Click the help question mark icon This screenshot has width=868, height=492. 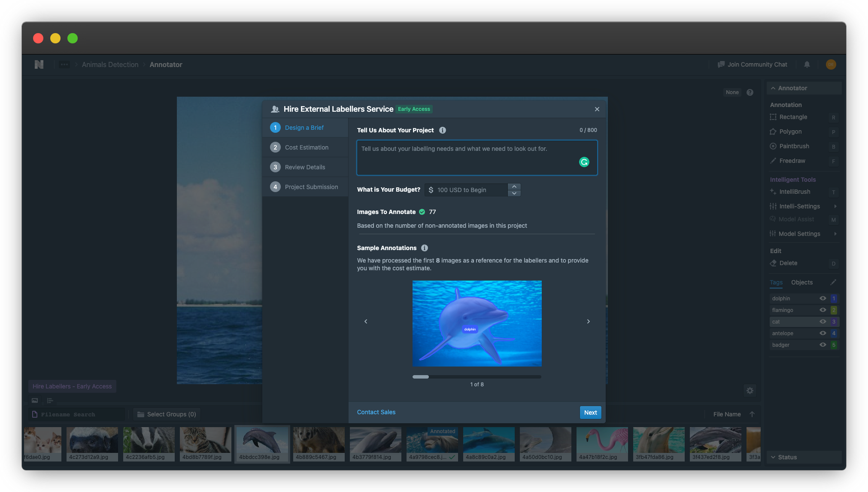click(x=750, y=92)
